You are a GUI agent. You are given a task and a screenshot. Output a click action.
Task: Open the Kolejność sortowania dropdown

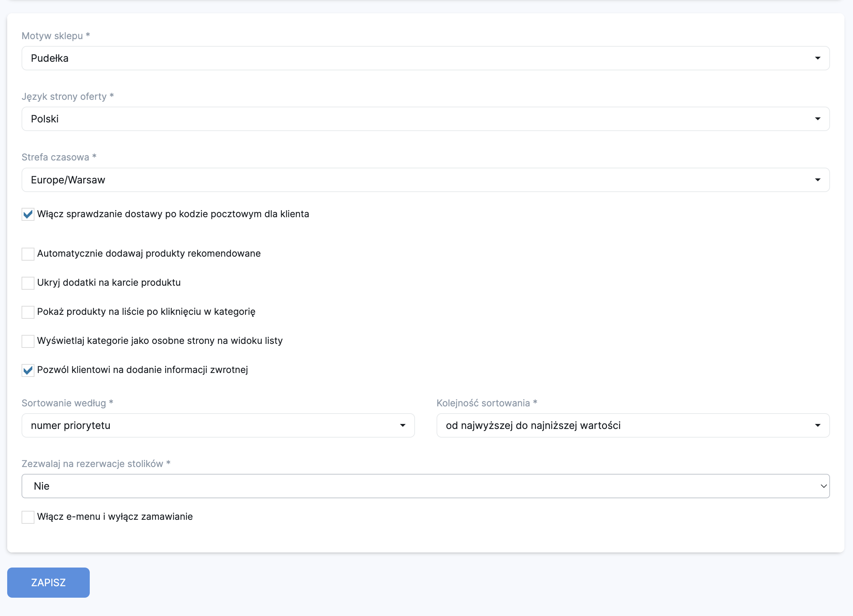click(x=632, y=425)
